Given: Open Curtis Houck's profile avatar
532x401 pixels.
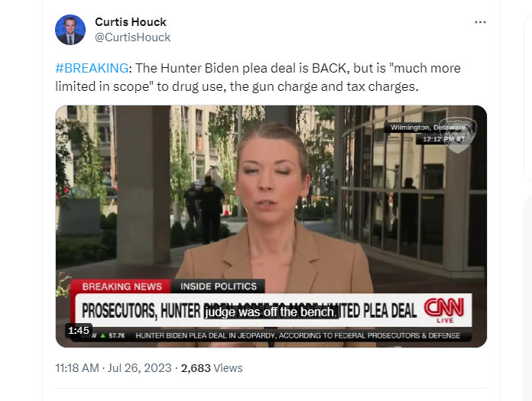Looking at the screenshot, I should (x=70, y=30).
